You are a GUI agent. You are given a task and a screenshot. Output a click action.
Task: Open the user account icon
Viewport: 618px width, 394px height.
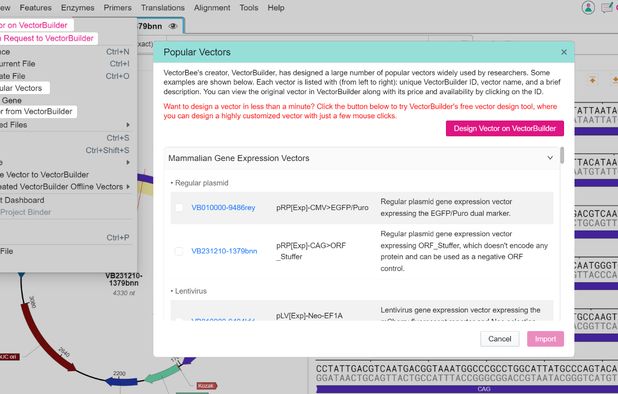coord(588,7)
